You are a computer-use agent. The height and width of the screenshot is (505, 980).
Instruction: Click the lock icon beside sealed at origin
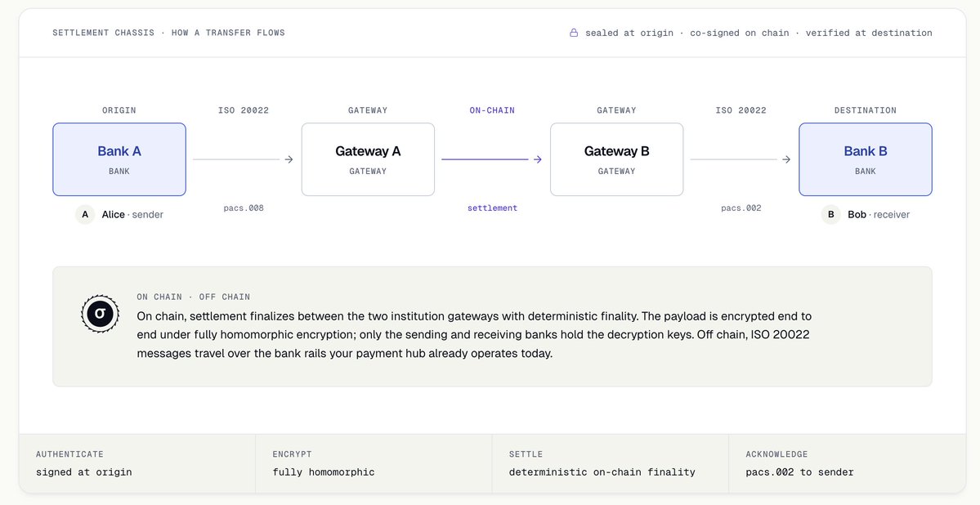(x=574, y=33)
